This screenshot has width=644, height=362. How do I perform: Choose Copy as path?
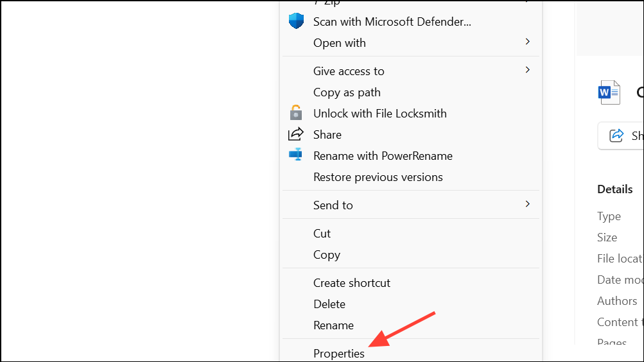[x=347, y=92]
